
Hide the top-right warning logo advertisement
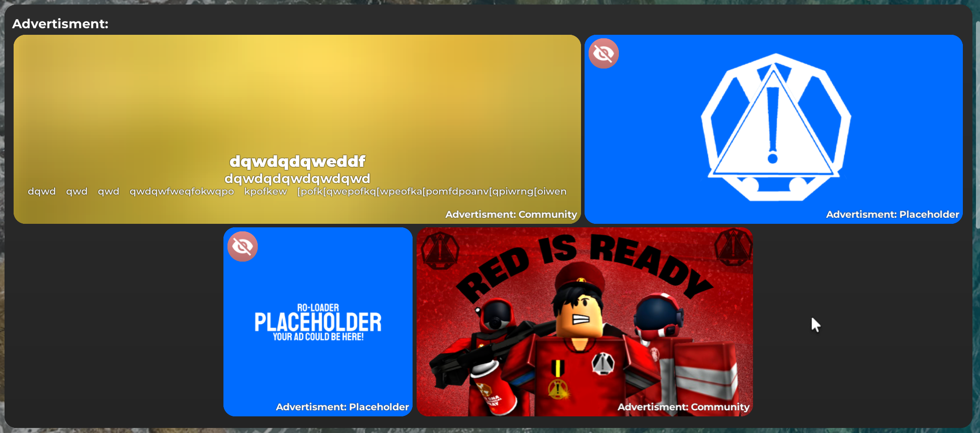603,53
